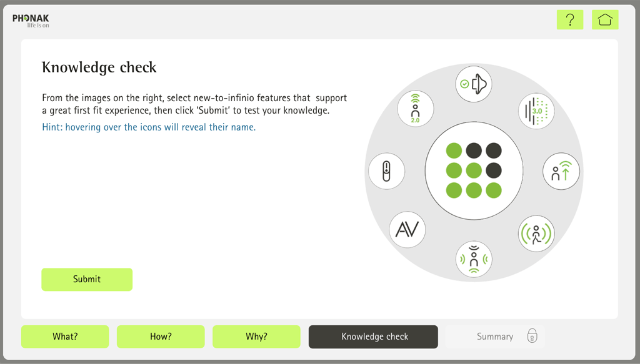Click the central dot-grid circle

coord(474,171)
